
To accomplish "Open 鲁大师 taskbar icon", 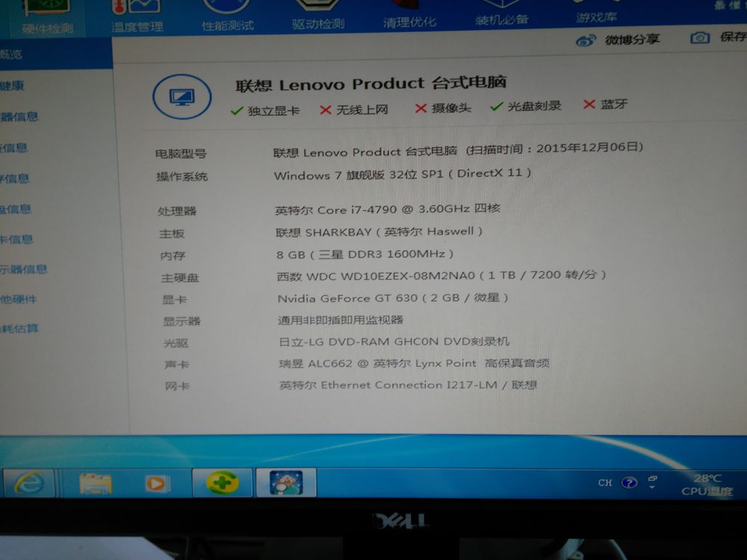I will click(x=286, y=482).
